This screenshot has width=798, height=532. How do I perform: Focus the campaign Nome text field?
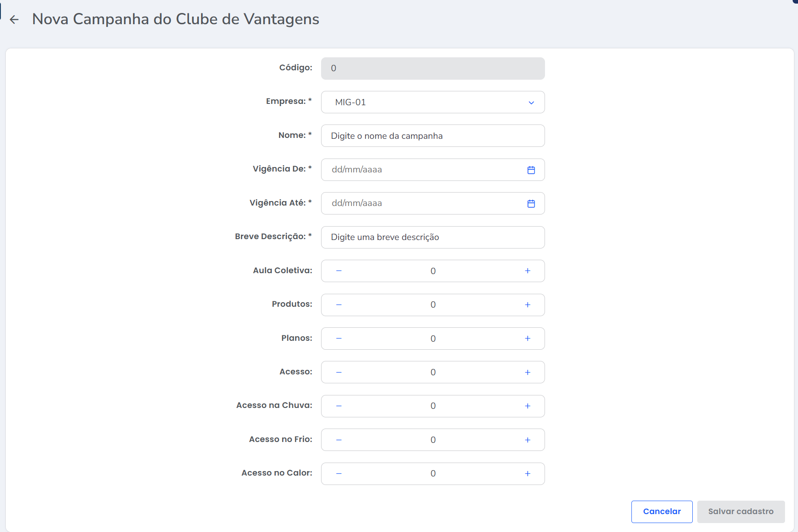(x=433, y=136)
